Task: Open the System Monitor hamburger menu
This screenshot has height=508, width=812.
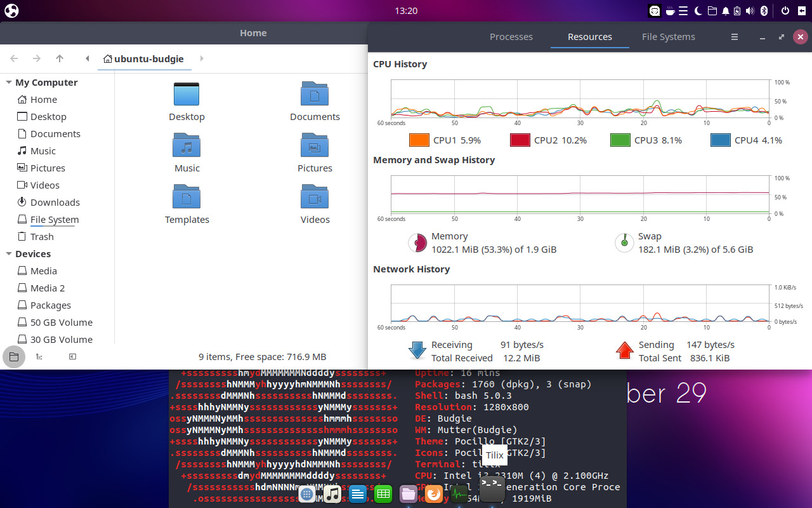Action: pos(734,37)
